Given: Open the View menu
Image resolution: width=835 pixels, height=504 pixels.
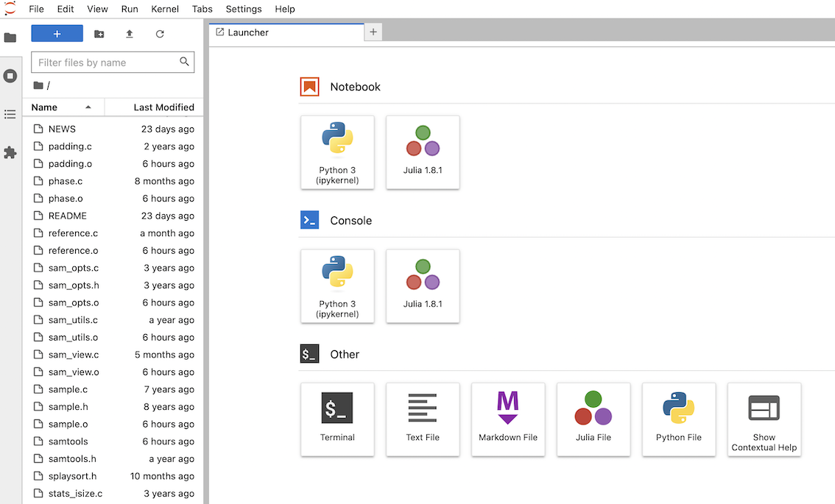Looking at the screenshot, I should (97, 9).
